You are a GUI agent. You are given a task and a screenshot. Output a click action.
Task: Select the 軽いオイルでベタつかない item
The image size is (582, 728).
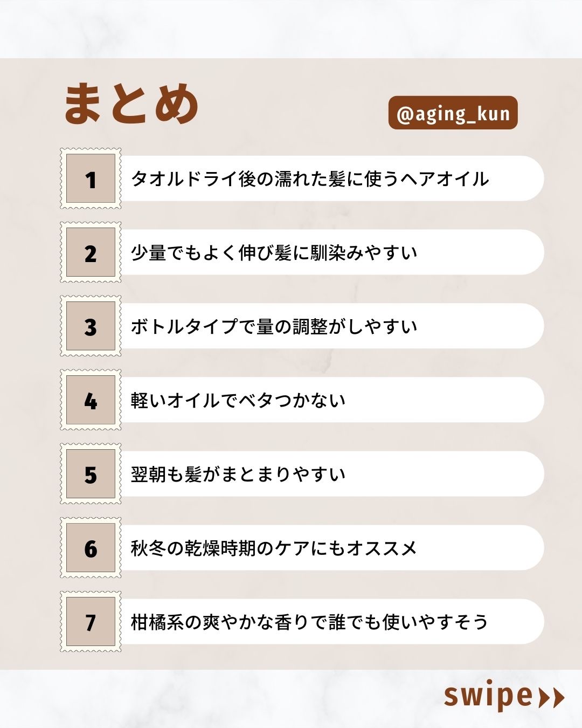pyautogui.click(x=238, y=401)
